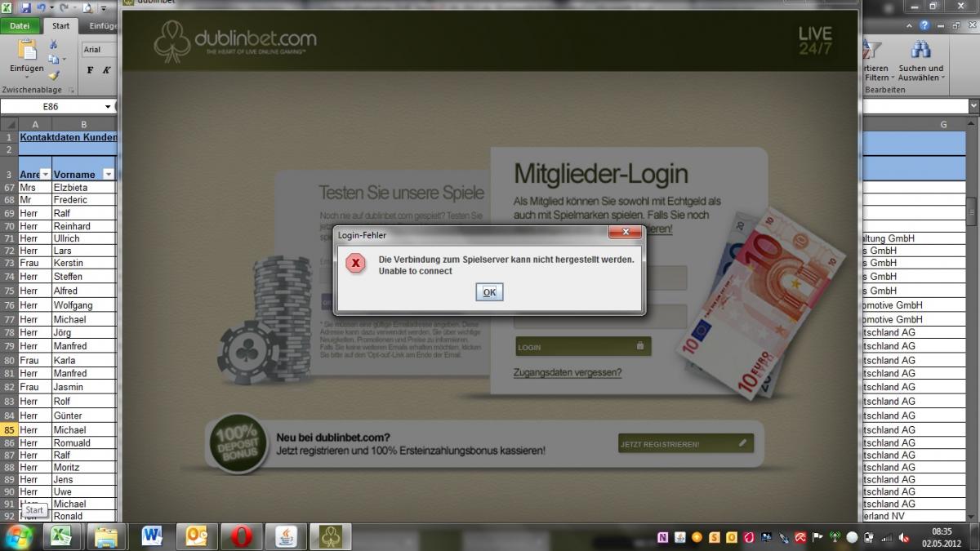Open the Windows Start menu orb
980x551 pixels.
tap(18, 536)
